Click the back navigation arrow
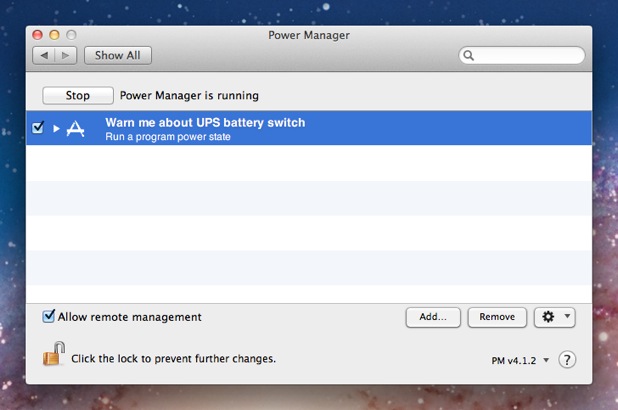The width and height of the screenshot is (618, 410). point(44,56)
